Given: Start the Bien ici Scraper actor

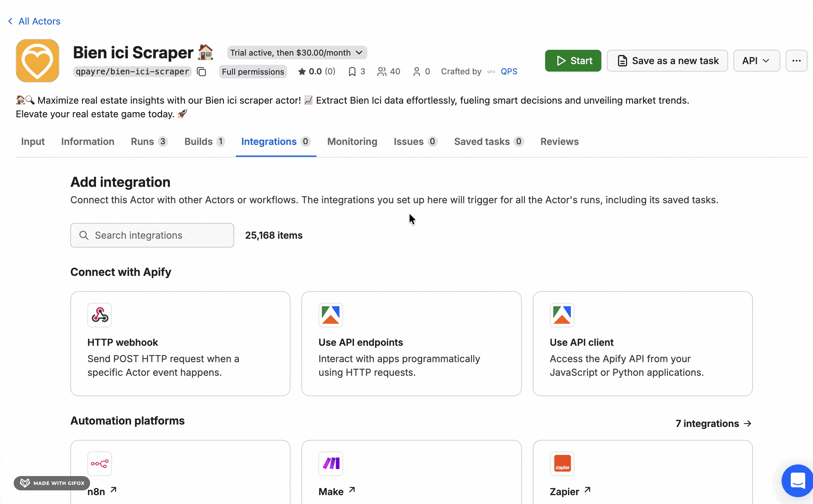Looking at the screenshot, I should (573, 60).
